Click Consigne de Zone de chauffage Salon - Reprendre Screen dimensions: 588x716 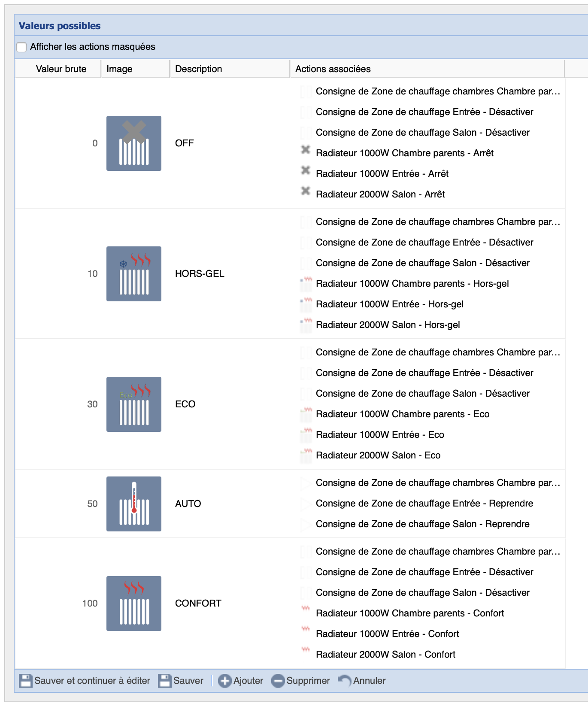click(423, 524)
